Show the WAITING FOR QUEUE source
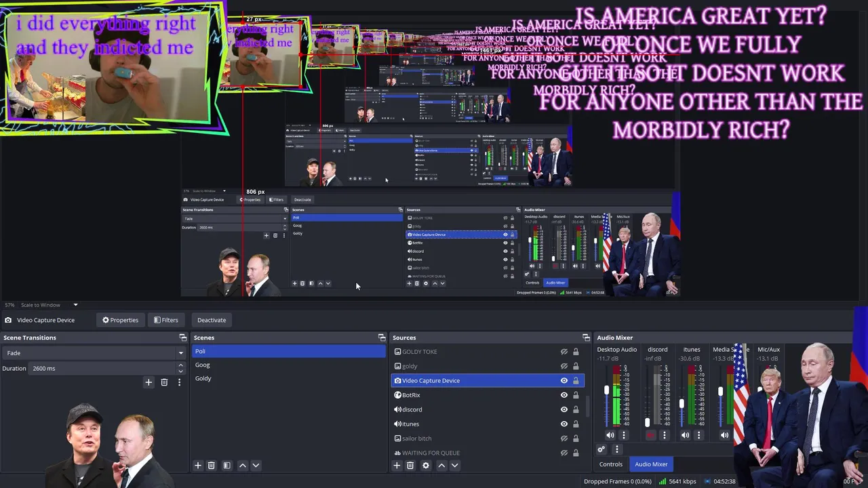The width and height of the screenshot is (868, 488). (564, 453)
